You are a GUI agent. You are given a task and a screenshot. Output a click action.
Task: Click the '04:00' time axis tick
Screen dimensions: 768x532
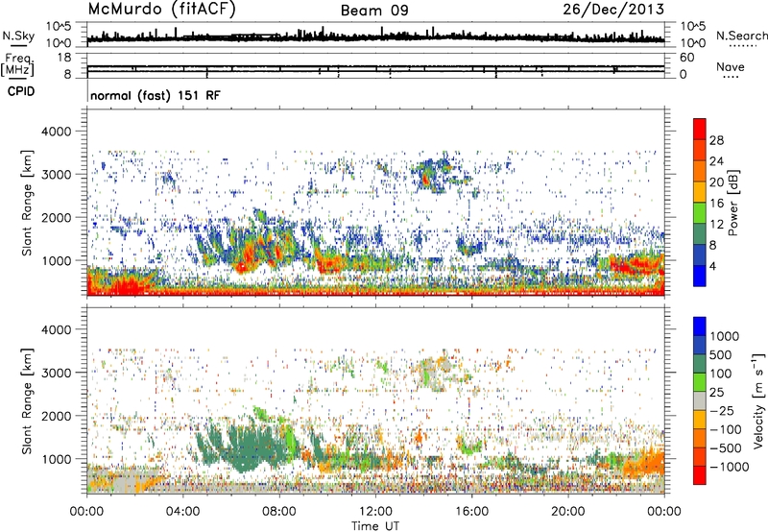click(183, 512)
